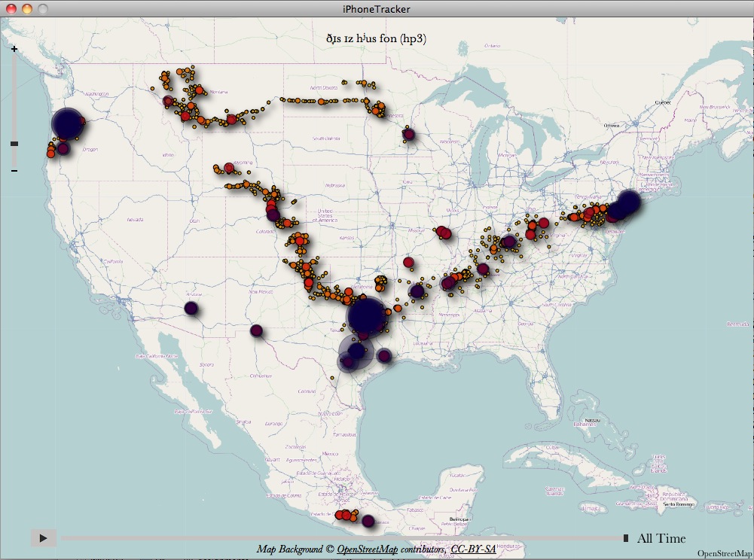Click the All Time label
The image size is (754, 560).
click(661, 538)
